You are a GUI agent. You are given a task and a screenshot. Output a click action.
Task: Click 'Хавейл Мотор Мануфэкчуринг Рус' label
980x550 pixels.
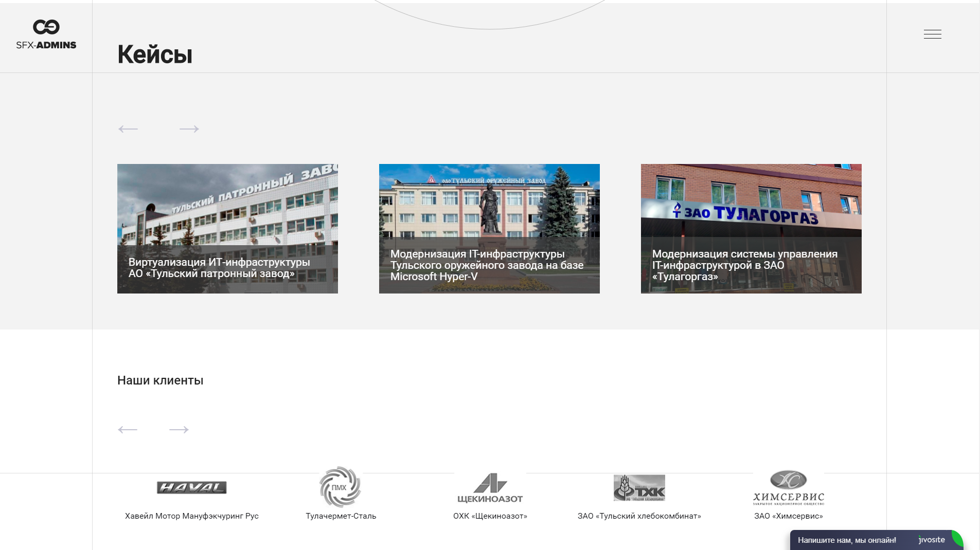point(192,516)
